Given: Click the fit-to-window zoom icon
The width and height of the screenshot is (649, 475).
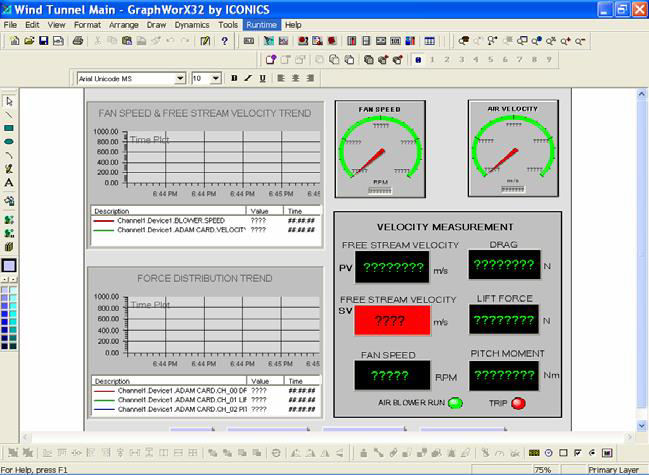Looking at the screenshot, I should coord(522,41).
